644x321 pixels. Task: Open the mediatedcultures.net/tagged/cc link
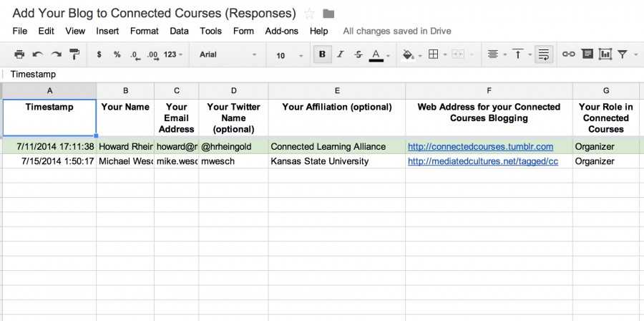click(482, 161)
